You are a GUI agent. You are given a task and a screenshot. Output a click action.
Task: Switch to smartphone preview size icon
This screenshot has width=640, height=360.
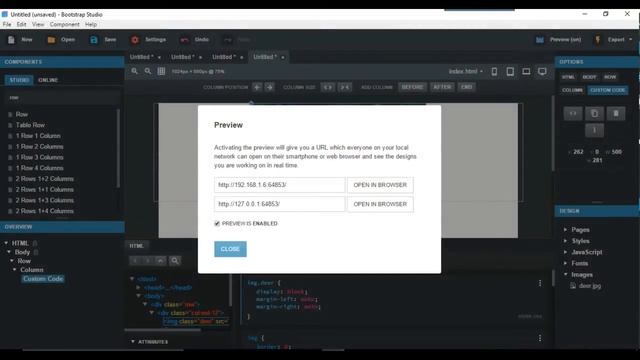[x=494, y=71]
